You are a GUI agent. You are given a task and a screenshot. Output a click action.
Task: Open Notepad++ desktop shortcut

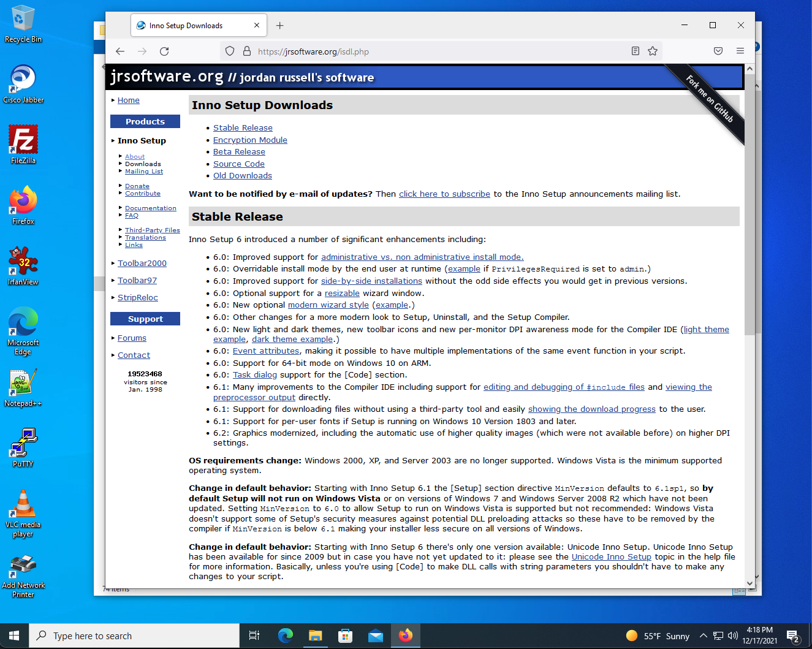coord(23,387)
